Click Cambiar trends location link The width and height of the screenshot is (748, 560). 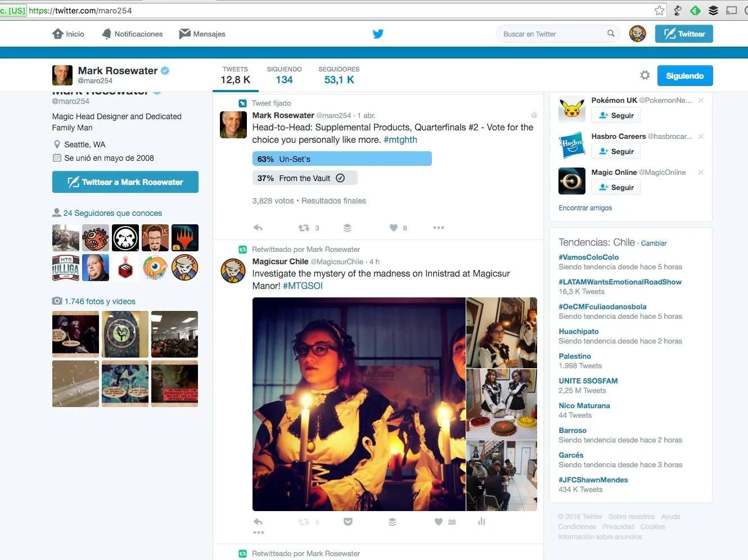tap(654, 243)
